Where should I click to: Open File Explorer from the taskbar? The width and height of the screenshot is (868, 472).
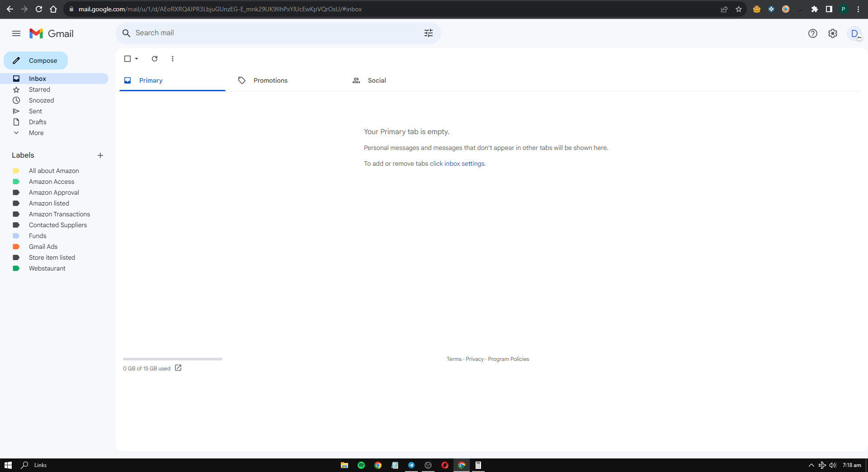coord(344,465)
